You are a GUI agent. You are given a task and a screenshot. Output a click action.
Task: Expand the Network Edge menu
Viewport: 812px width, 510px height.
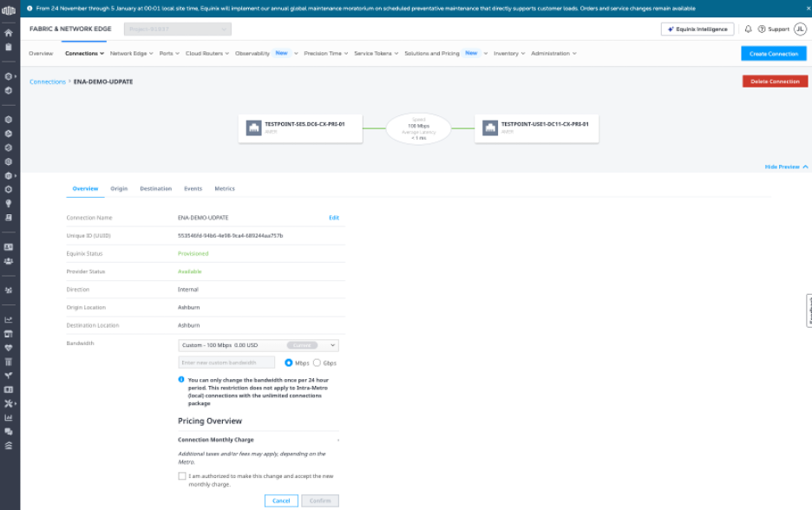point(132,54)
